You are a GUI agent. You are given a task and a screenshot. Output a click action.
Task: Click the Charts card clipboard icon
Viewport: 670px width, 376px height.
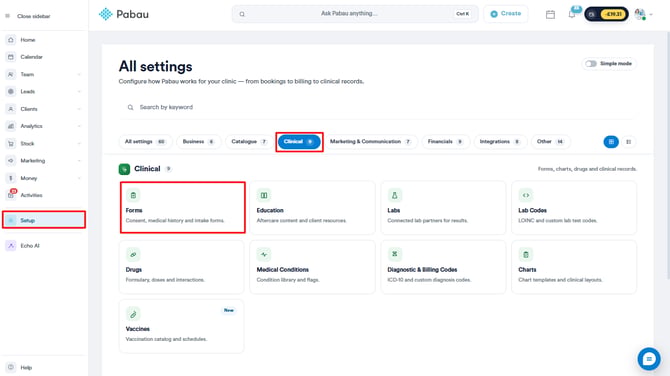[526, 255]
